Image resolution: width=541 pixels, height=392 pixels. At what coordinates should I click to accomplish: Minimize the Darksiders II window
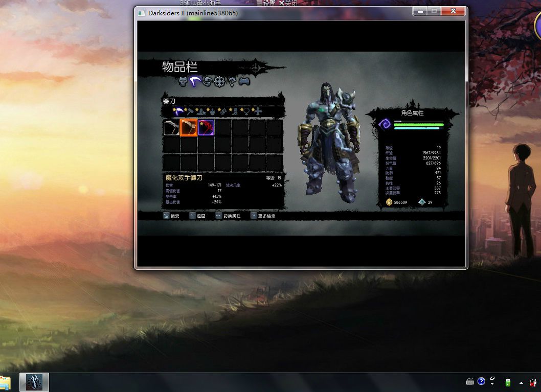tap(420, 11)
